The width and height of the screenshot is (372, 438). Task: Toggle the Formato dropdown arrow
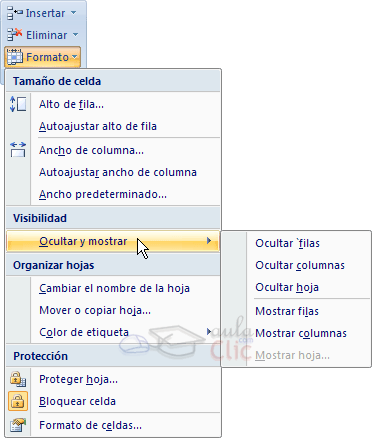[75, 57]
